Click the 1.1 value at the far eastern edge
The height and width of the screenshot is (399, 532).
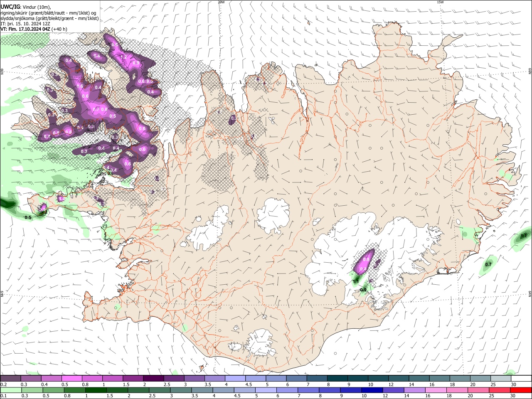(524, 236)
